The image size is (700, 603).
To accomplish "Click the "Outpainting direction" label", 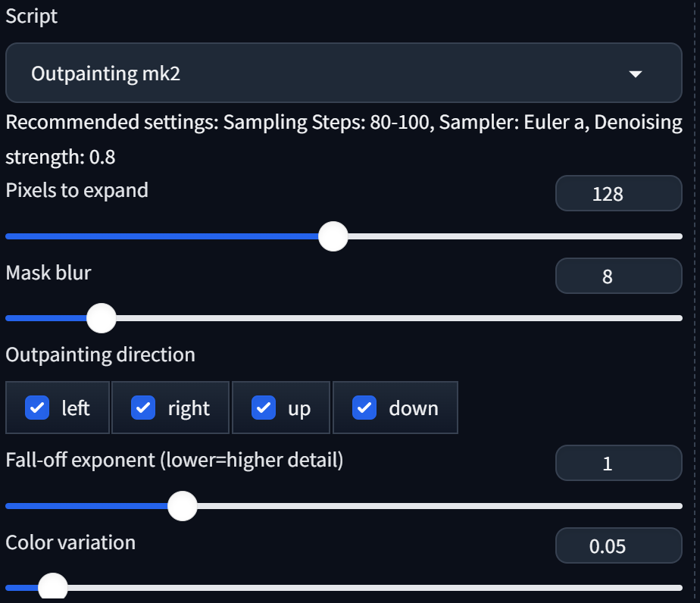I will click(100, 354).
